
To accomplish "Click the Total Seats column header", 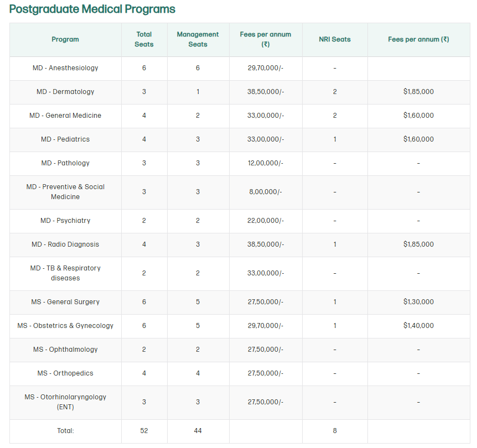I will click(144, 39).
